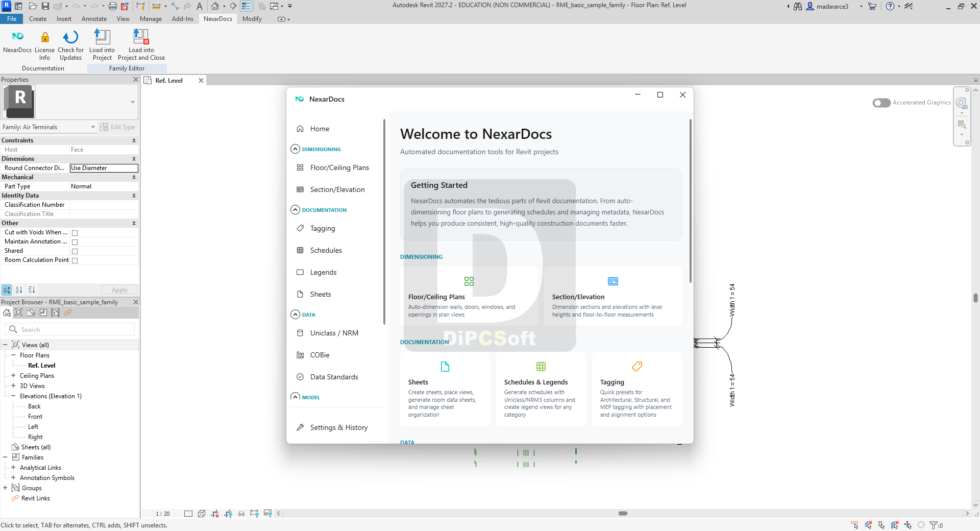Open the Manage ribbon tab
Screen dimensions: 980x531
coord(151,19)
